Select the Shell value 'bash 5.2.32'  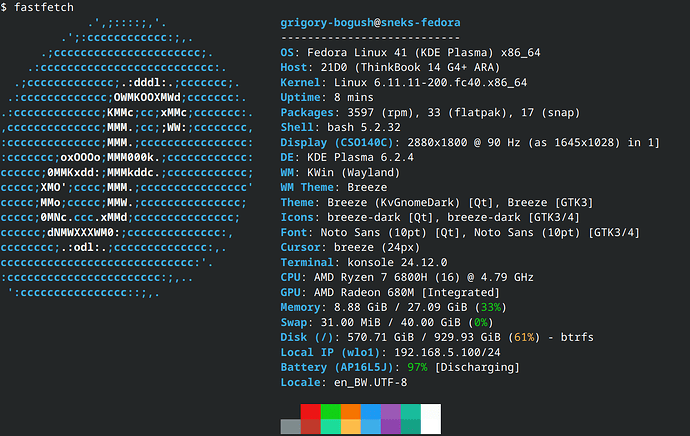364,128
